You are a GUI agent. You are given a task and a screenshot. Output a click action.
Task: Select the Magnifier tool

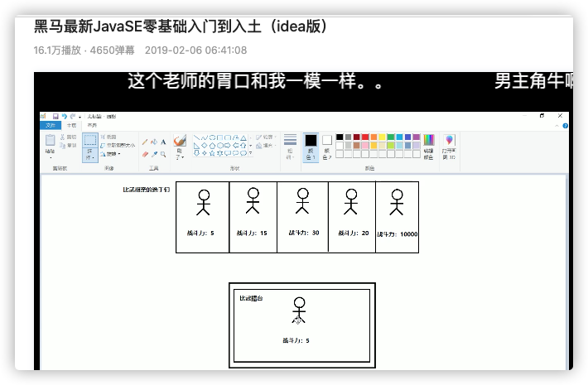pyautogui.click(x=163, y=155)
